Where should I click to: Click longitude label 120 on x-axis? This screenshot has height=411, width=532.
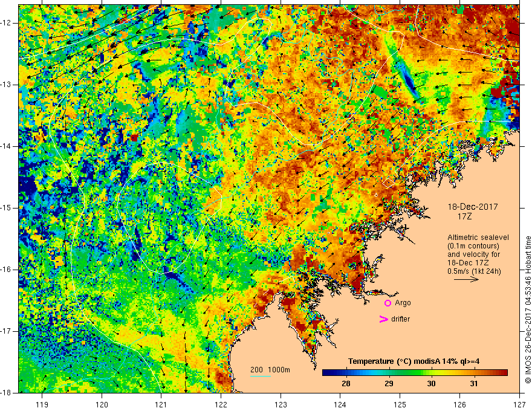pyautogui.click(x=102, y=404)
